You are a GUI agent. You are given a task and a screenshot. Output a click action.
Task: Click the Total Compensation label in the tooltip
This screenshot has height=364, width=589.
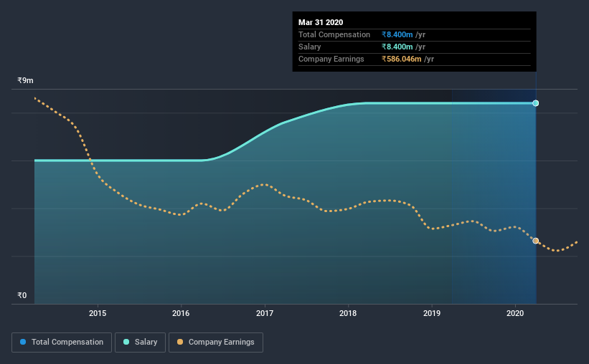click(334, 34)
